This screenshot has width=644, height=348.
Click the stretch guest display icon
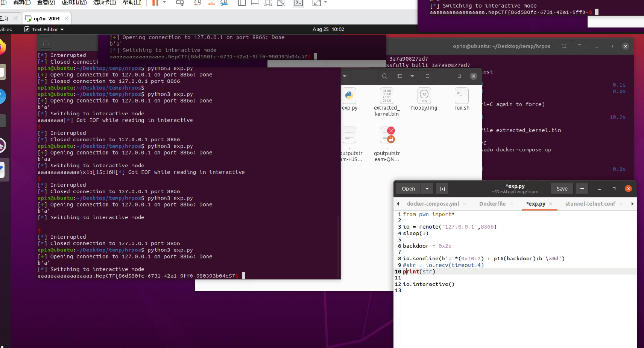(x=317, y=3)
